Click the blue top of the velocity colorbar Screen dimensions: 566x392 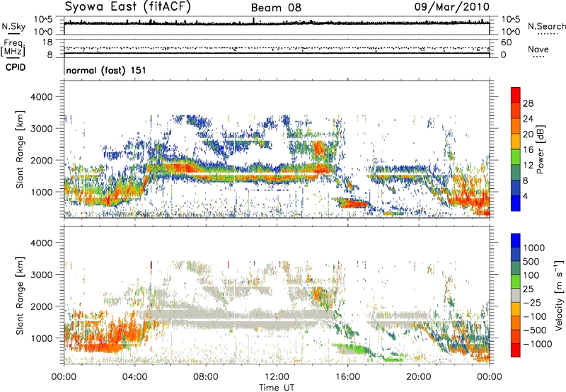click(516, 241)
